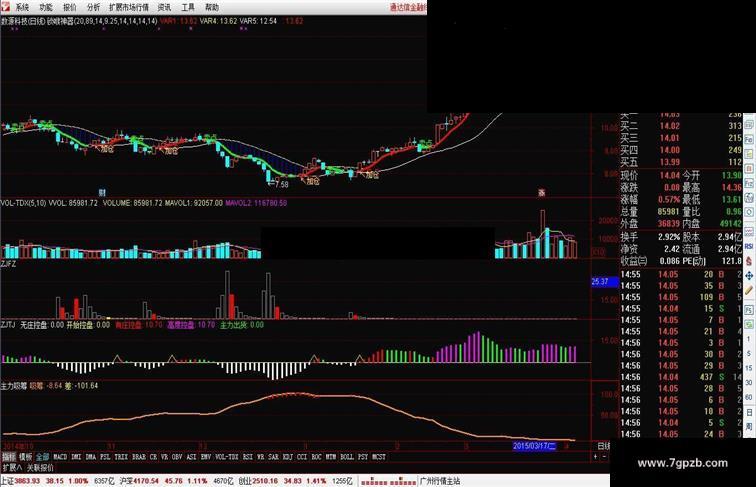
Task: Select the ROC indicator tab
Action: 316,456
